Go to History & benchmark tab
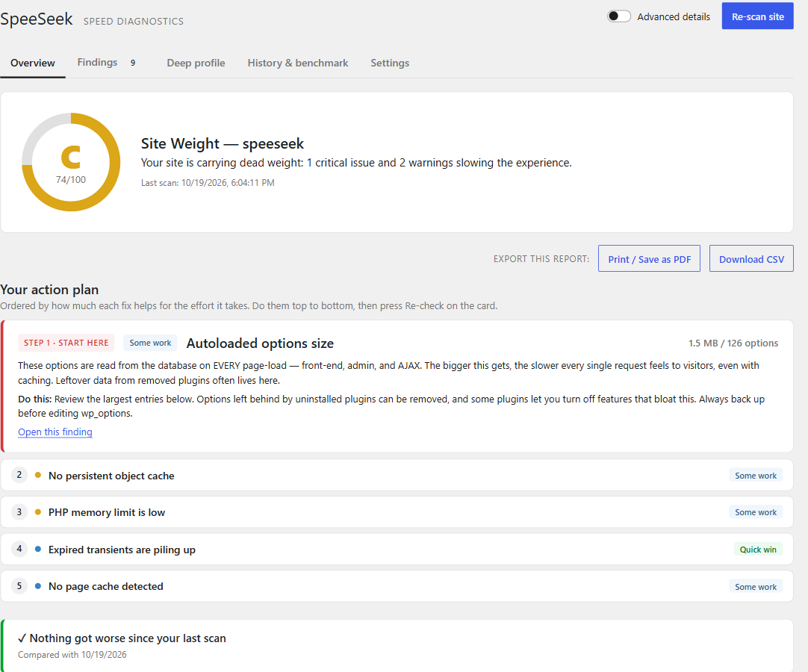808x672 pixels. click(298, 63)
